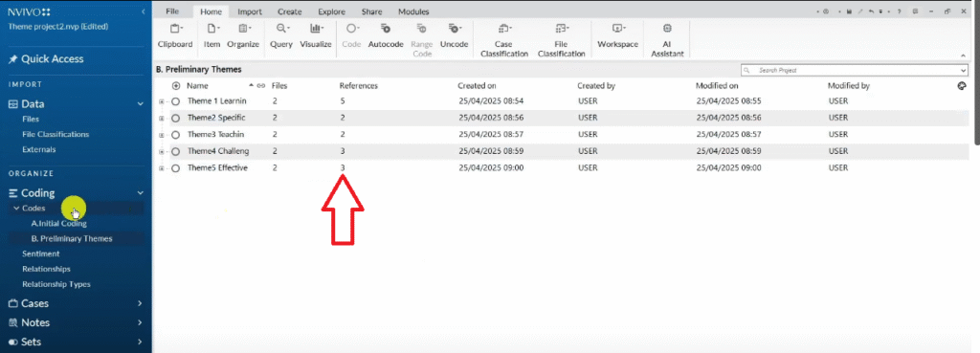
Task: Open the ribbon display options icon
Action: pos(916,11)
